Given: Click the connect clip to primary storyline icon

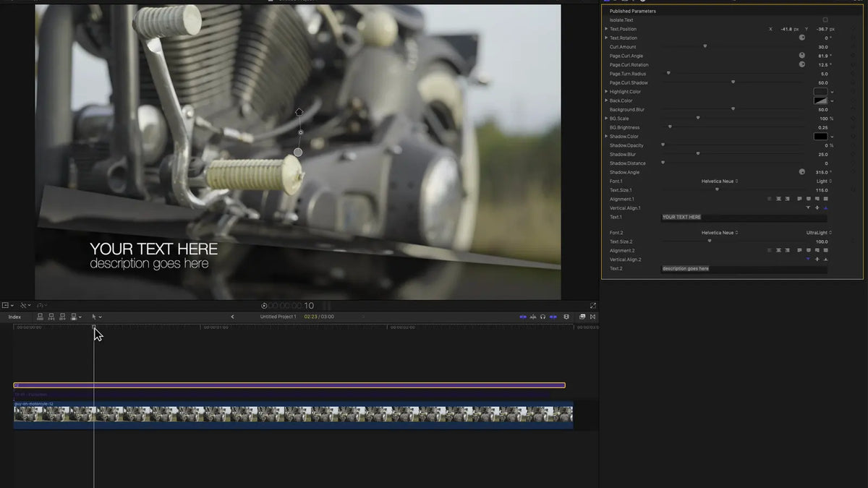Looking at the screenshot, I should (40, 317).
